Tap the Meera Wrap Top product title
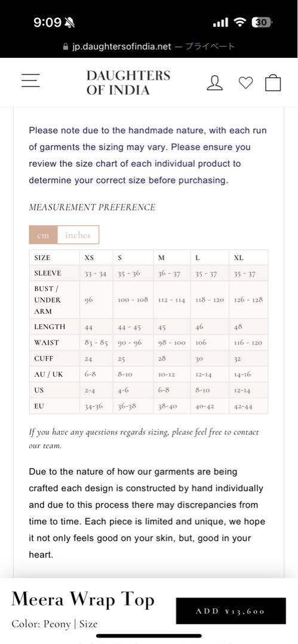This screenshot has width=298, height=644. click(x=83, y=600)
